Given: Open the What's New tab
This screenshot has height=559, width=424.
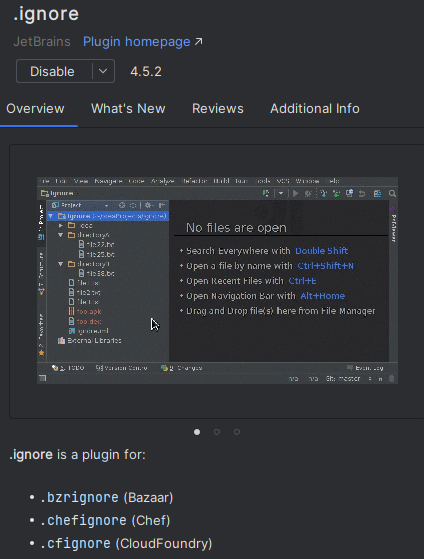Looking at the screenshot, I should (128, 109).
